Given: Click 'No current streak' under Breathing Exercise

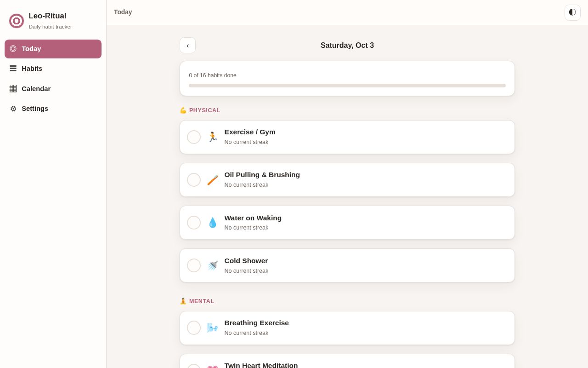Looking at the screenshot, I should click(246, 333).
